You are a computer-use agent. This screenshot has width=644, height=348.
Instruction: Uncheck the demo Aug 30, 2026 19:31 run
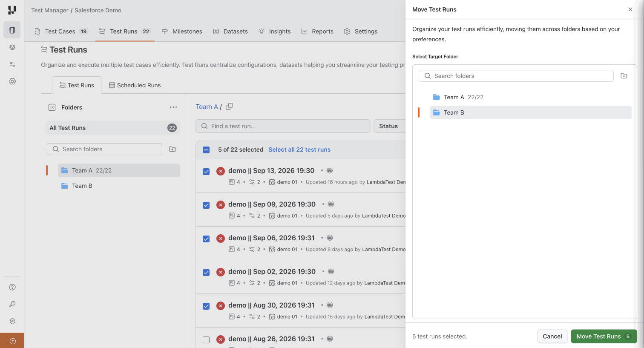click(206, 306)
